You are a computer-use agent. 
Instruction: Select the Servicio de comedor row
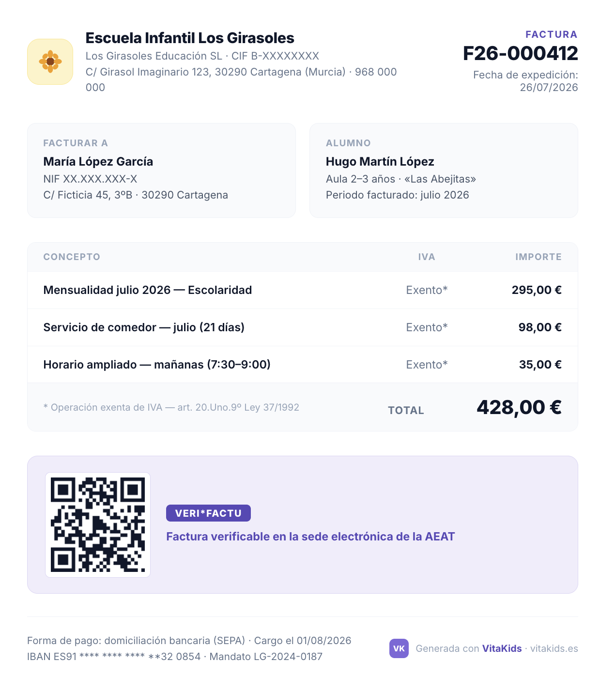303,327
